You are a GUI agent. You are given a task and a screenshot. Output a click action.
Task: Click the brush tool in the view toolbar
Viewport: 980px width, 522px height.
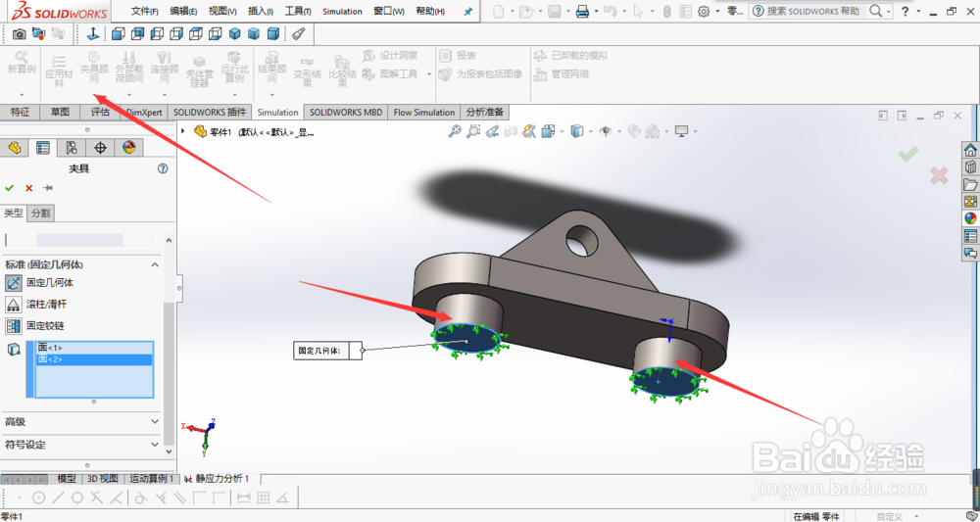299,33
